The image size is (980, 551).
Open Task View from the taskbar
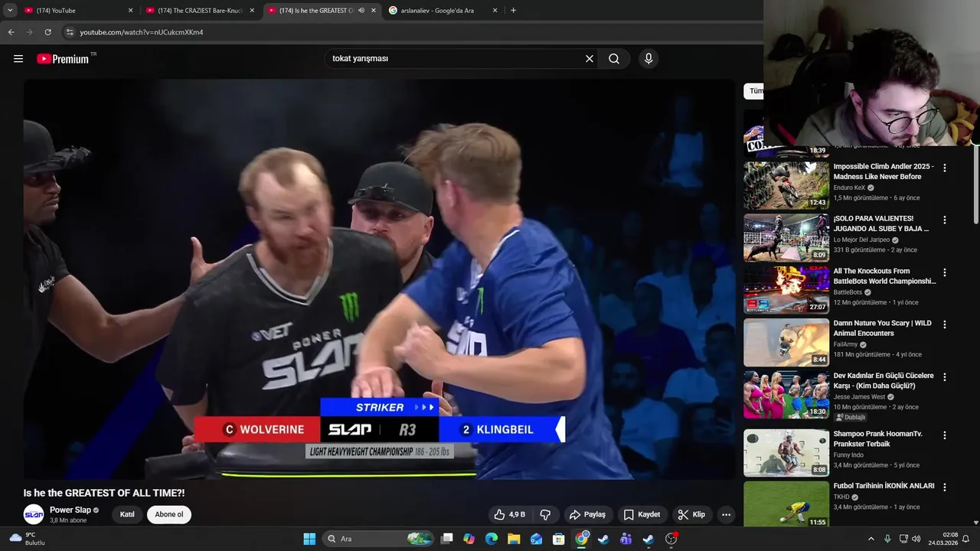point(447,539)
